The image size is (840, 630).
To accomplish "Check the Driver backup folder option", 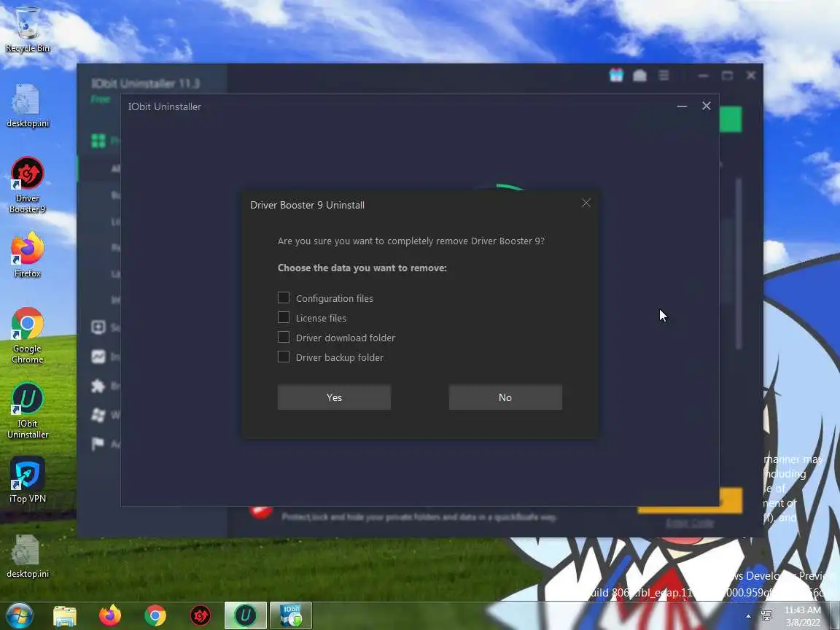I will click(284, 357).
